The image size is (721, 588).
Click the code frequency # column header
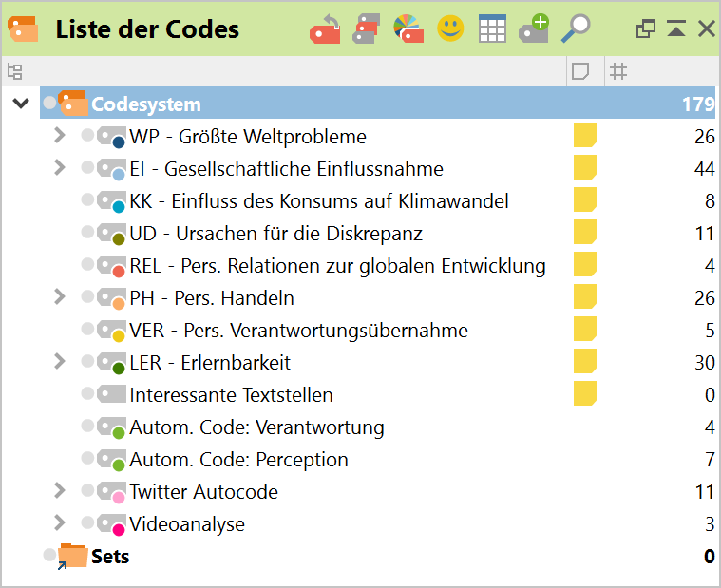pos(618,71)
